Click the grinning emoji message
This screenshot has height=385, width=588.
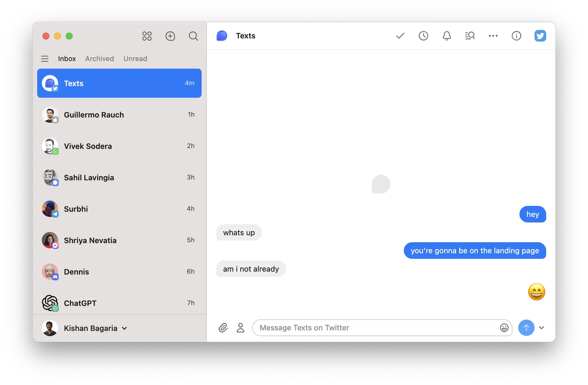pyautogui.click(x=537, y=292)
